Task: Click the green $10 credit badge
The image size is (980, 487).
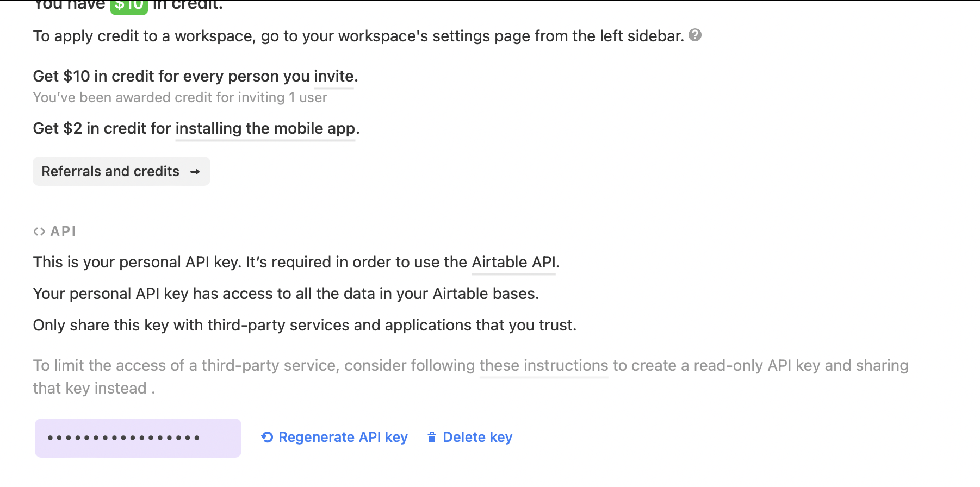Action: pyautogui.click(x=129, y=5)
